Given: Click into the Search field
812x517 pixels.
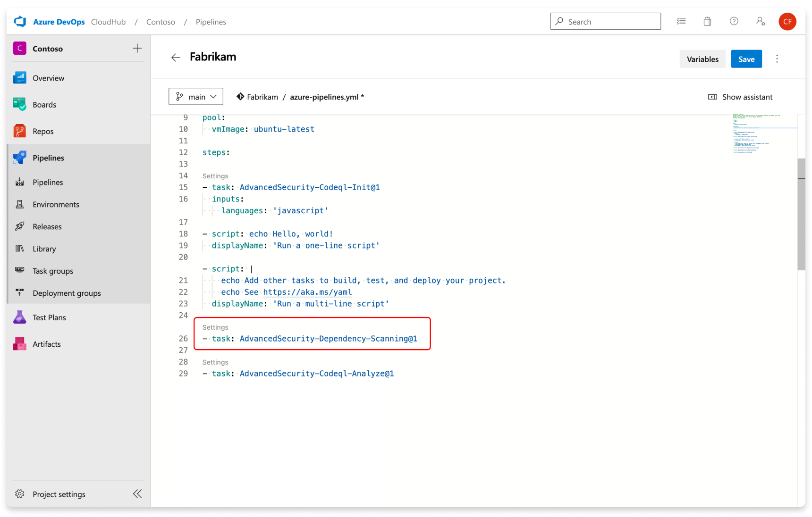Looking at the screenshot, I should 605,21.
